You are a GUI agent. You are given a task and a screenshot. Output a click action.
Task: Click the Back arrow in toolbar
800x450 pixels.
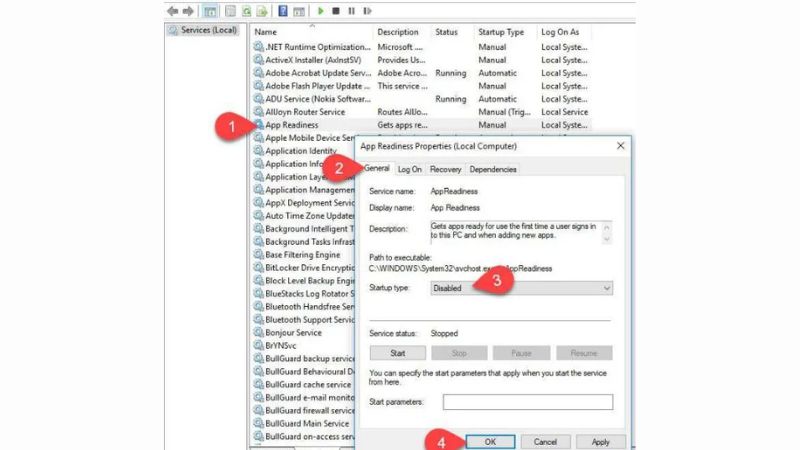(173, 11)
